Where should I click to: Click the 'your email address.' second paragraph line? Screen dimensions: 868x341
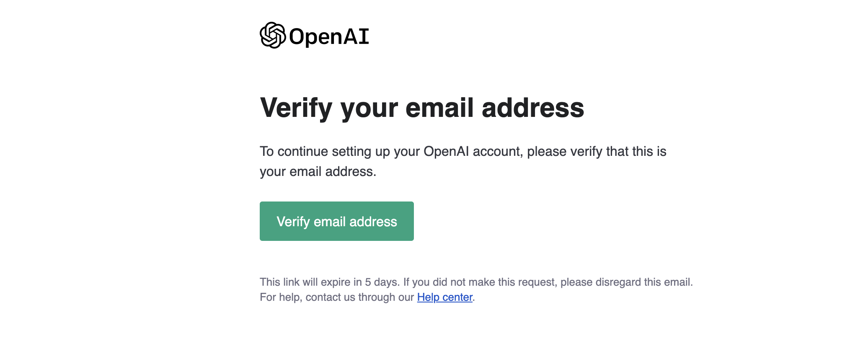tap(318, 171)
